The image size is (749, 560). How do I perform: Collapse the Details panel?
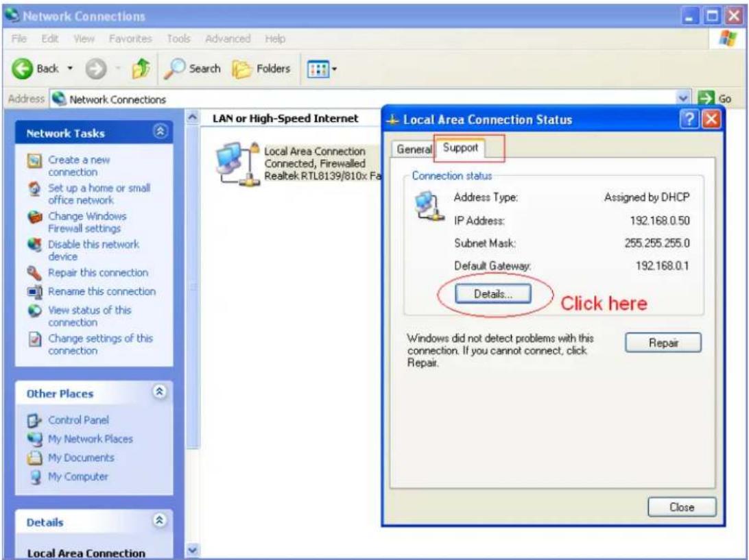tap(160, 520)
